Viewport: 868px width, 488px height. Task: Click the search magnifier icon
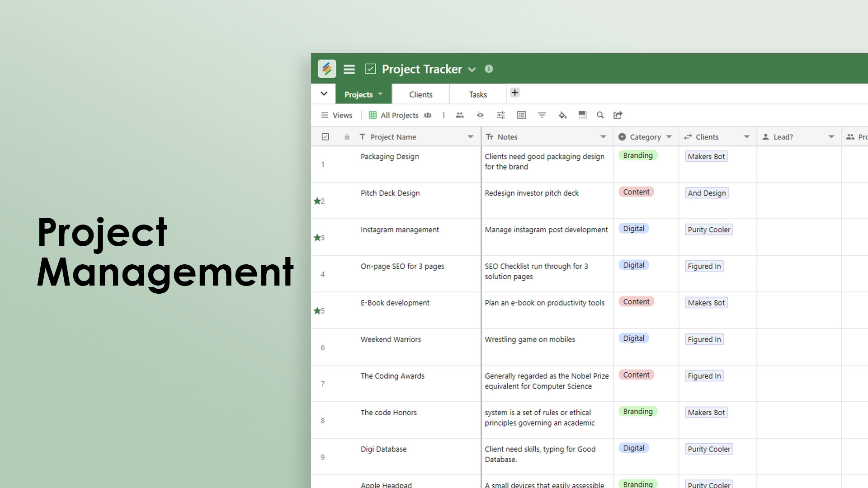(x=600, y=115)
